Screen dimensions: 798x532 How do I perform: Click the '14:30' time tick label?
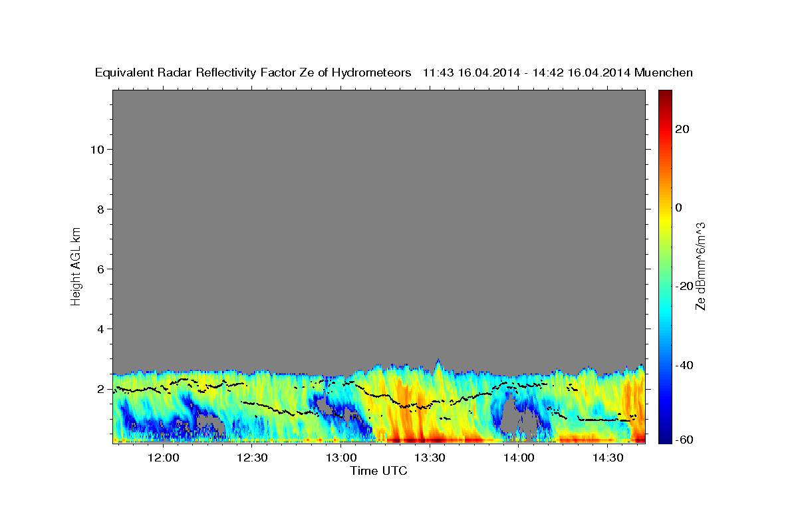coord(607,458)
